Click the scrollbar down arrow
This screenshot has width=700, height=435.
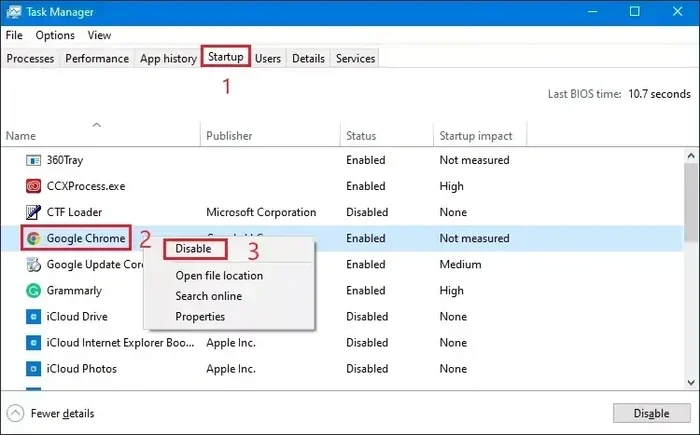[x=691, y=382]
